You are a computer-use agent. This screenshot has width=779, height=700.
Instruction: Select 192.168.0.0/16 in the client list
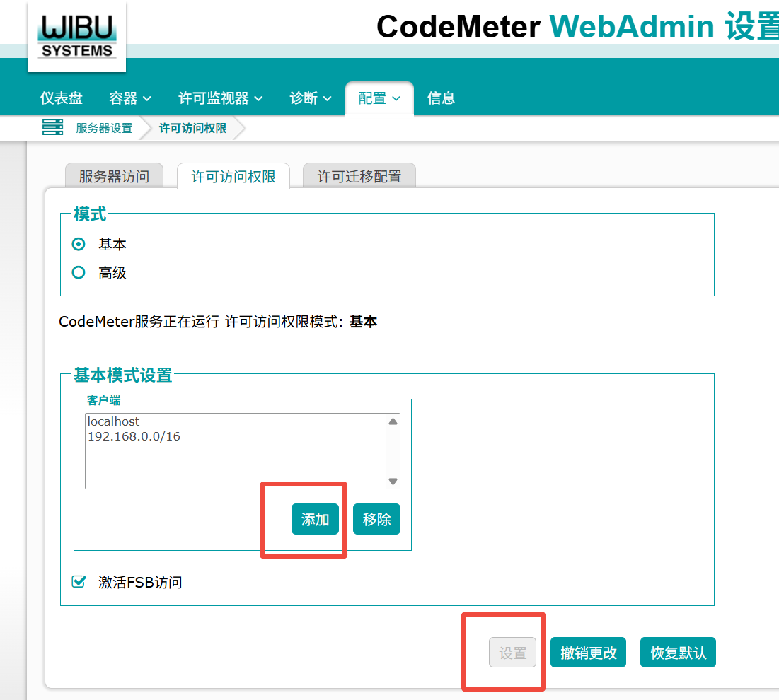coord(134,436)
